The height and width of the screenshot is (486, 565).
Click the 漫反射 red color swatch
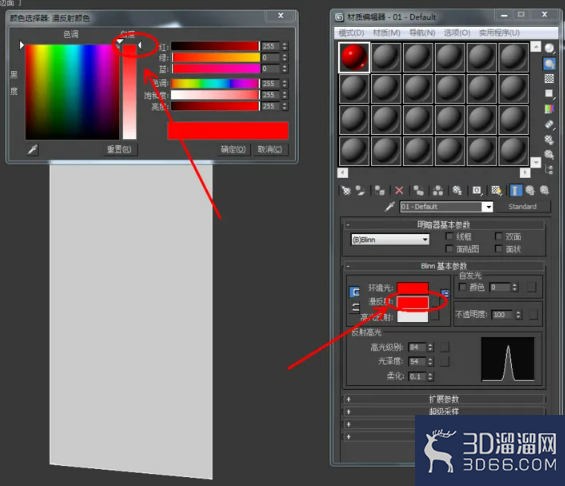413,303
